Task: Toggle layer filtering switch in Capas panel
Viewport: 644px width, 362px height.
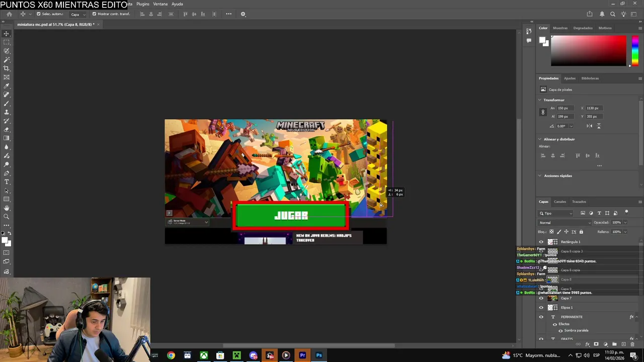Action: (x=626, y=212)
